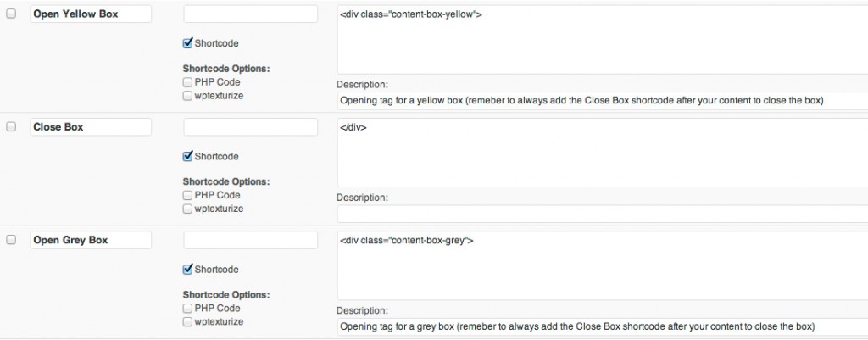868x340 pixels.
Task: Uncheck Shortcode for Open Yellow Box
Action: click(x=187, y=42)
